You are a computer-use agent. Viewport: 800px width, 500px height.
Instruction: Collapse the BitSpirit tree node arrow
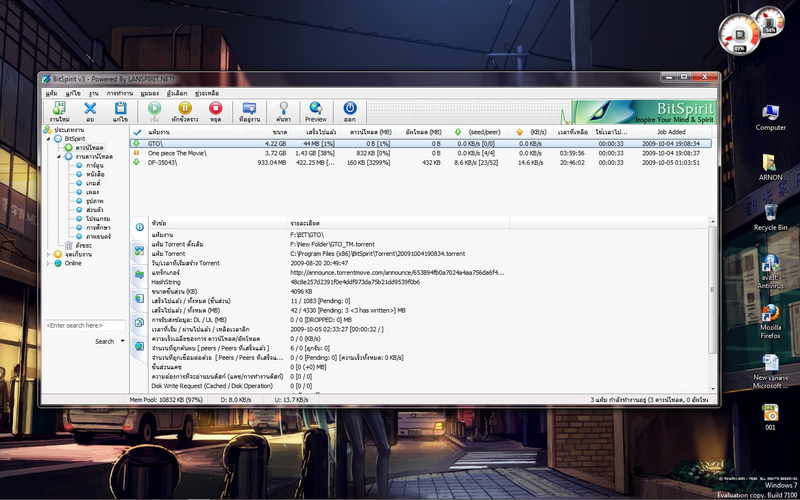coord(48,139)
